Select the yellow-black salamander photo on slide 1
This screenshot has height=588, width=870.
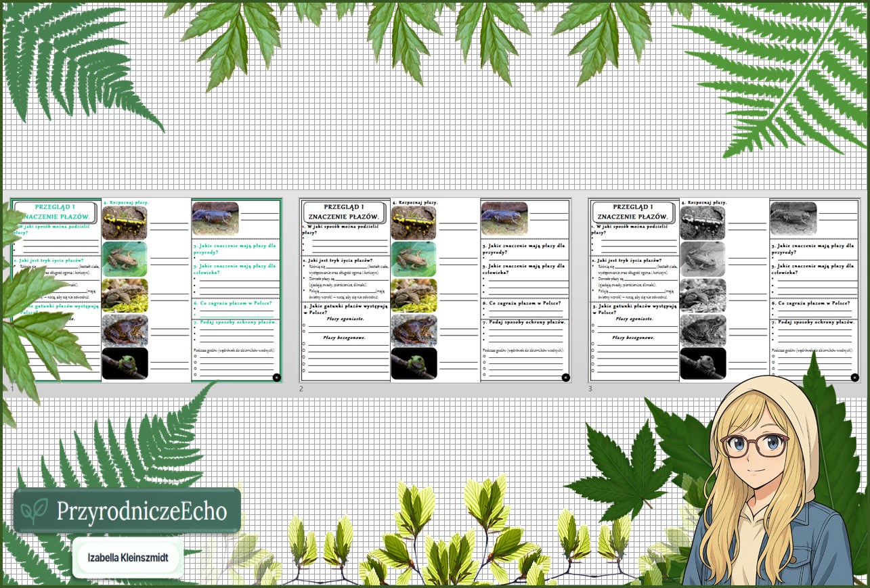[125, 223]
